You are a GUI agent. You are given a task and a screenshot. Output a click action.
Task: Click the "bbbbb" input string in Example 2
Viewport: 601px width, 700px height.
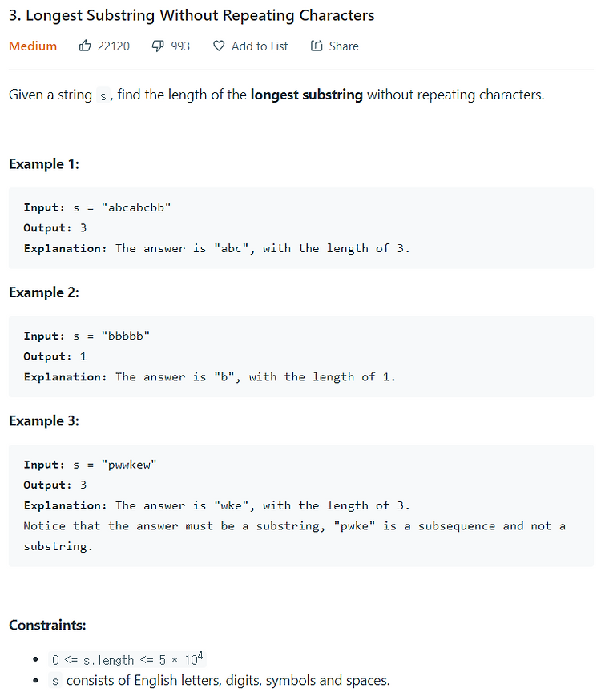tap(126, 336)
